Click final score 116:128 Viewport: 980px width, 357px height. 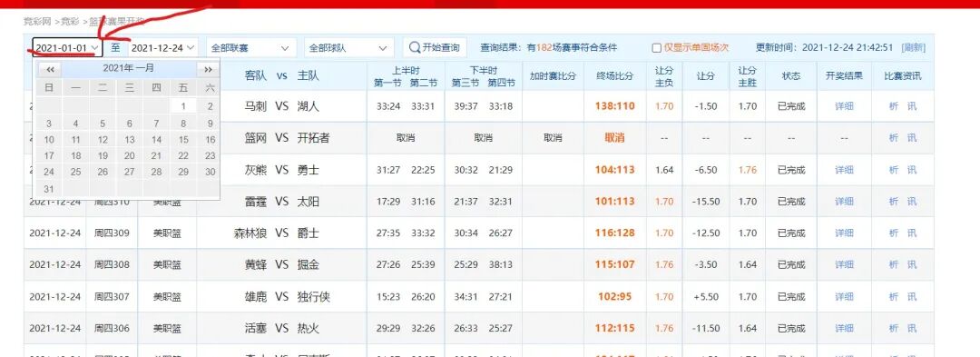pos(615,233)
